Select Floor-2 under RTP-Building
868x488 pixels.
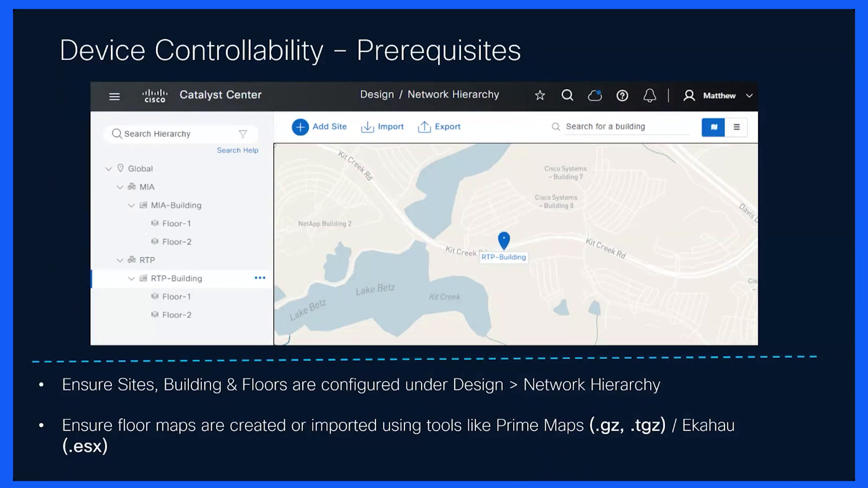click(x=177, y=315)
